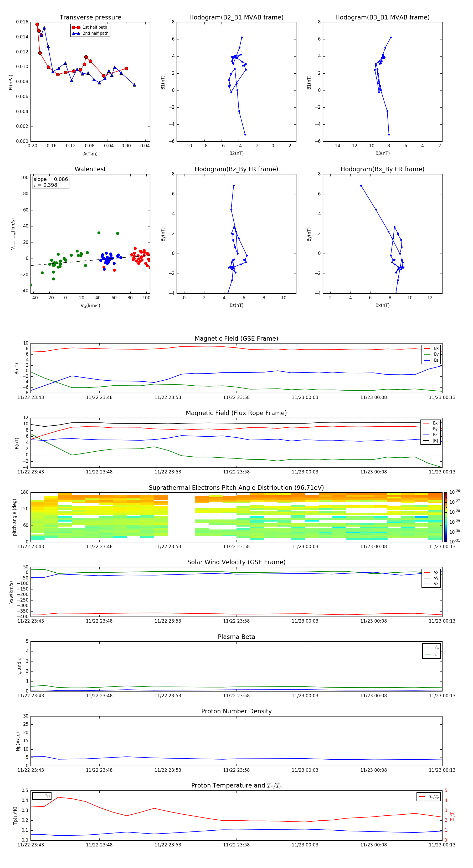Click the top data point in Bx_By hodogram

[361, 186]
